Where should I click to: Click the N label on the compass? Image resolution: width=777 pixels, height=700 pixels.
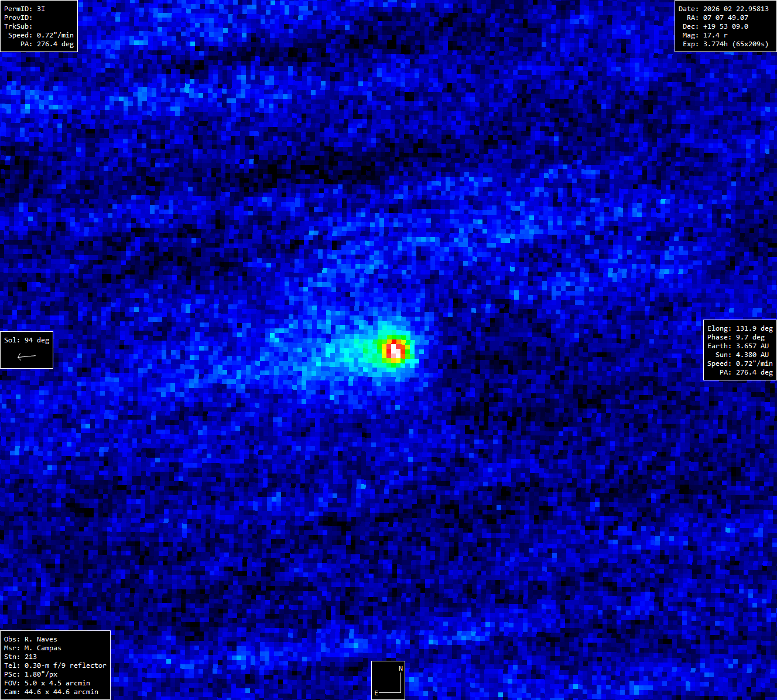pos(401,668)
